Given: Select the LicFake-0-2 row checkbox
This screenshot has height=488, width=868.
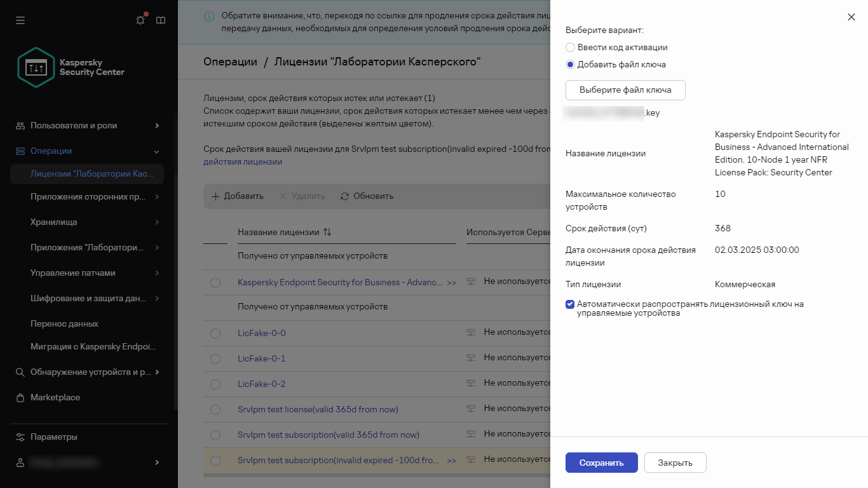Looking at the screenshot, I should (x=215, y=384).
